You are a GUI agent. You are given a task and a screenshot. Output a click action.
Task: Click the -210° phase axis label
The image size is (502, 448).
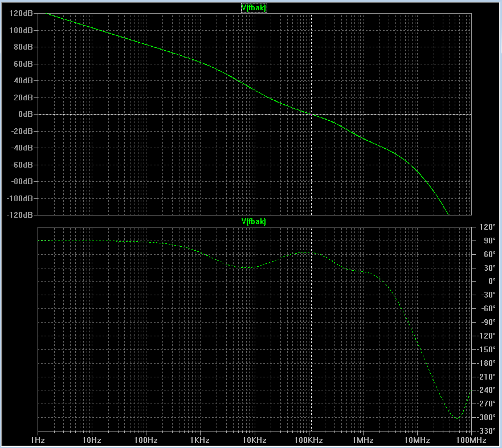click(x=486, y=377)
